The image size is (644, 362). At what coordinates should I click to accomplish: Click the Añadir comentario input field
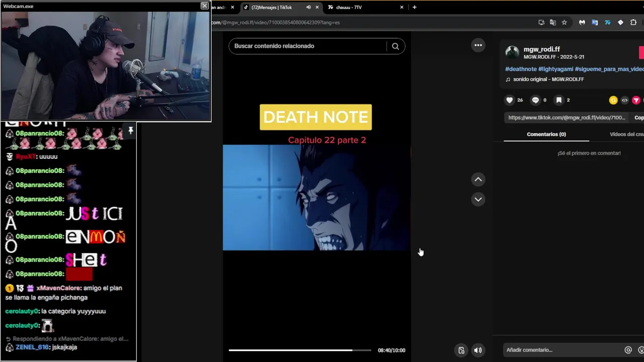click(x=562, y=350)
